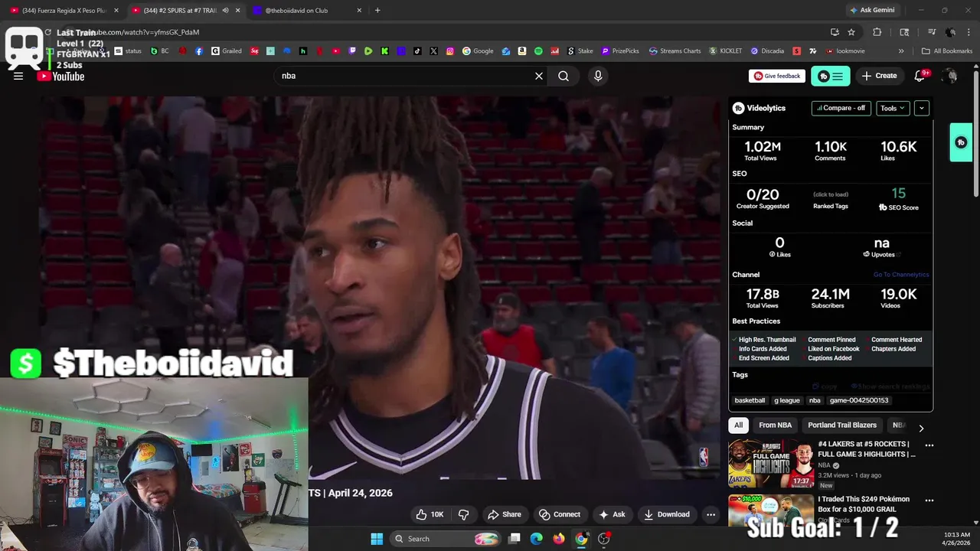Go to the YouTube home logo
Image resolution: width=980 pixels, height=551 pixels.
(x=61, y=76)
